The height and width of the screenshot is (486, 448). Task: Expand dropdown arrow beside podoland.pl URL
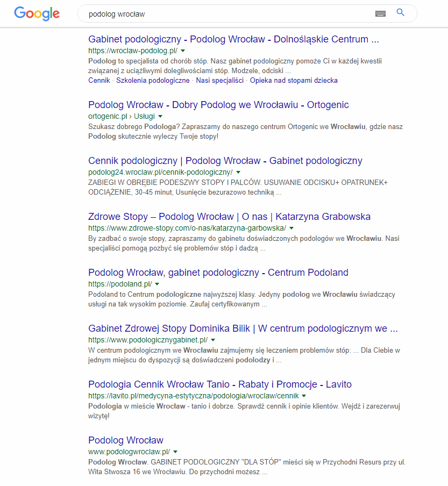tap(157, 284)
